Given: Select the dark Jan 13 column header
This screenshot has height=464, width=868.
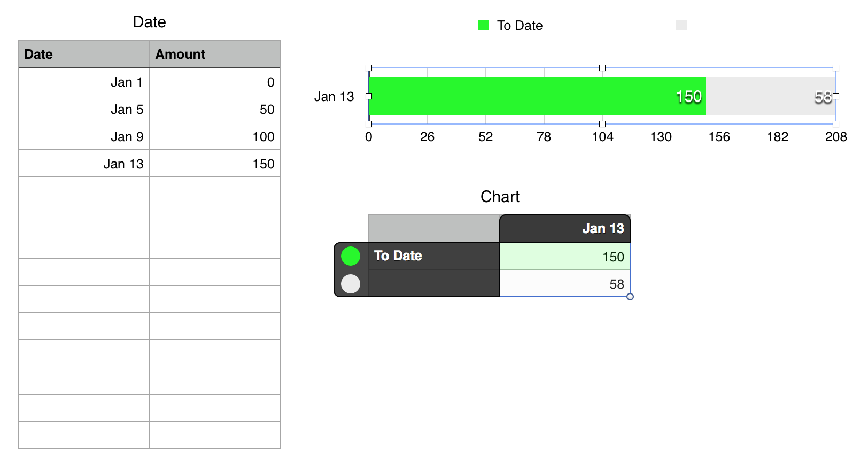Looking at the screenshot, I should [565, 229].
